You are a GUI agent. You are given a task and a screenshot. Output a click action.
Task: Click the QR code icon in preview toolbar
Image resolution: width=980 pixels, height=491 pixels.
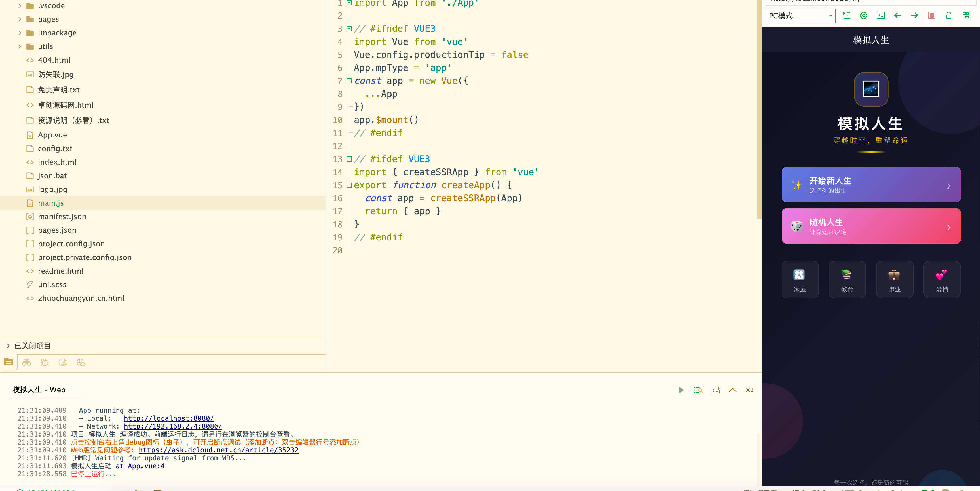coord(966,16)
